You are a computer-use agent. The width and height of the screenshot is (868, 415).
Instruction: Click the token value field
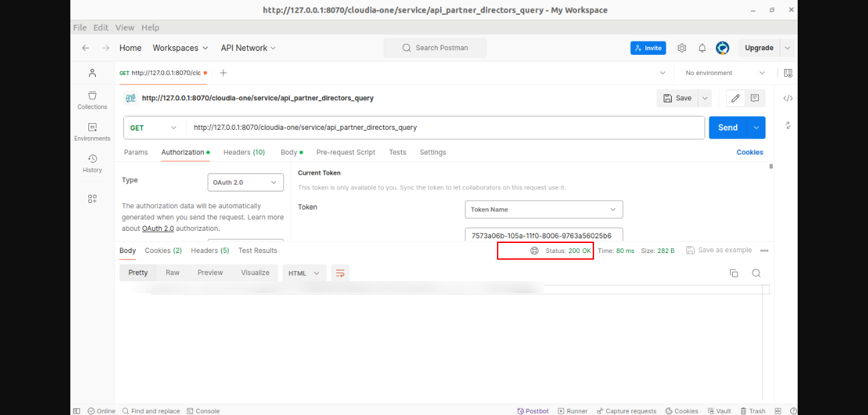[x=544, y=236]
